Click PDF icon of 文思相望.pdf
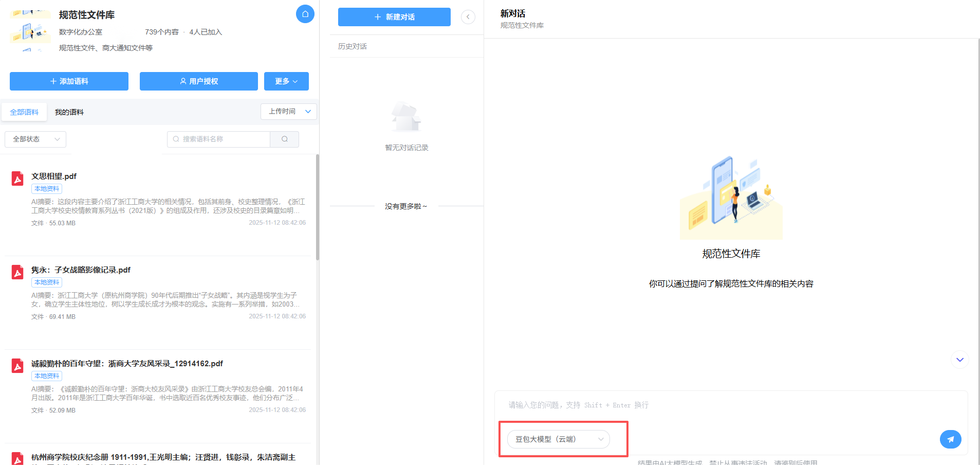The image size is (980, 465). [17, 178]
